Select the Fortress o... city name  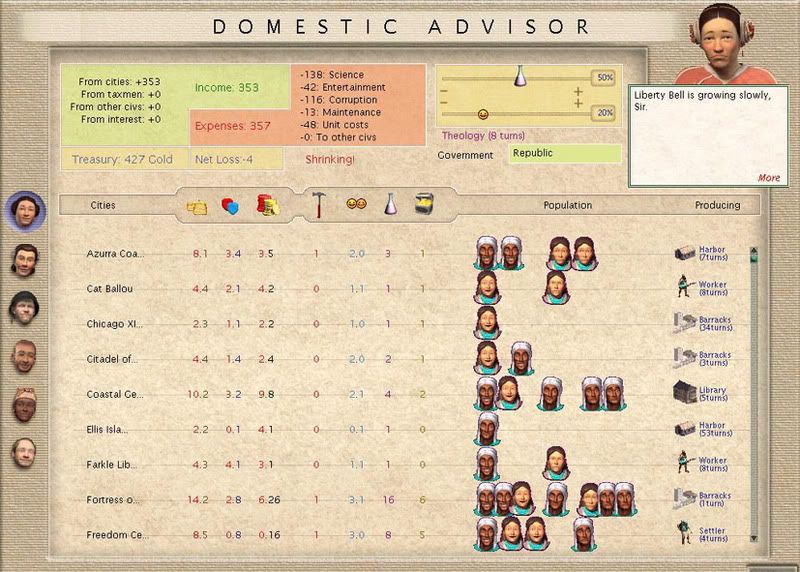(113, 500)
